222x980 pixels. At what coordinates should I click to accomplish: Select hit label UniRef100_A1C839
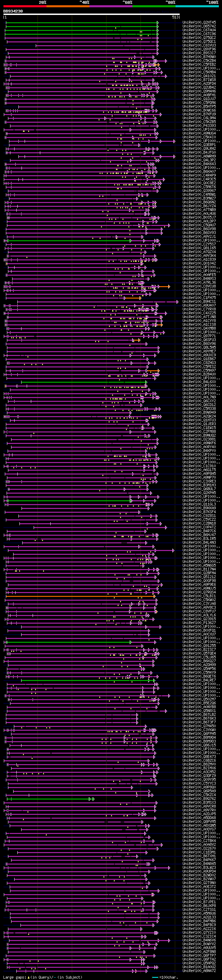[x=199, y=259]
